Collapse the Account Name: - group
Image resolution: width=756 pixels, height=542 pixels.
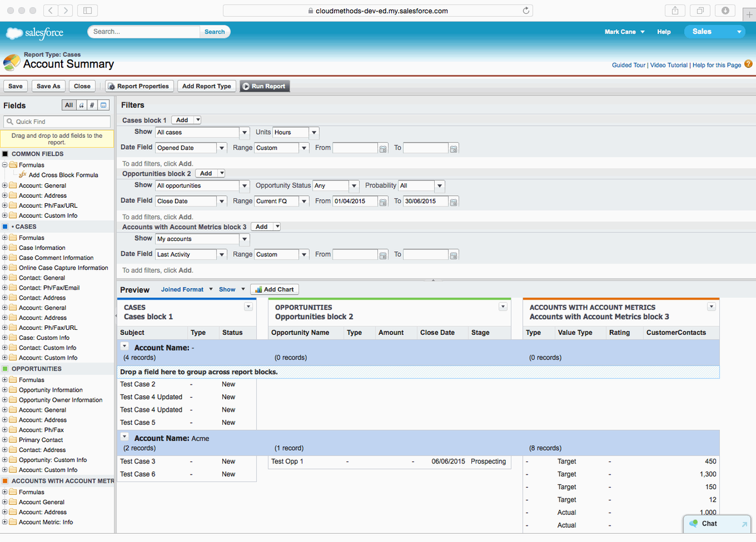click(124, 346)
